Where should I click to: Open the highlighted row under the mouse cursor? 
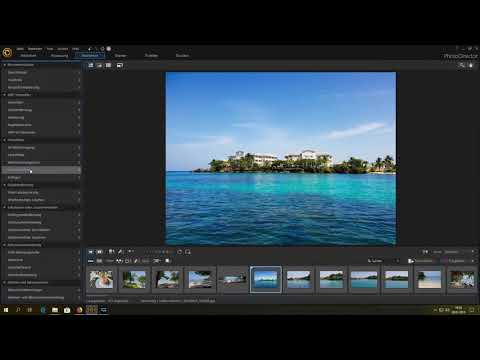[41, 170]
